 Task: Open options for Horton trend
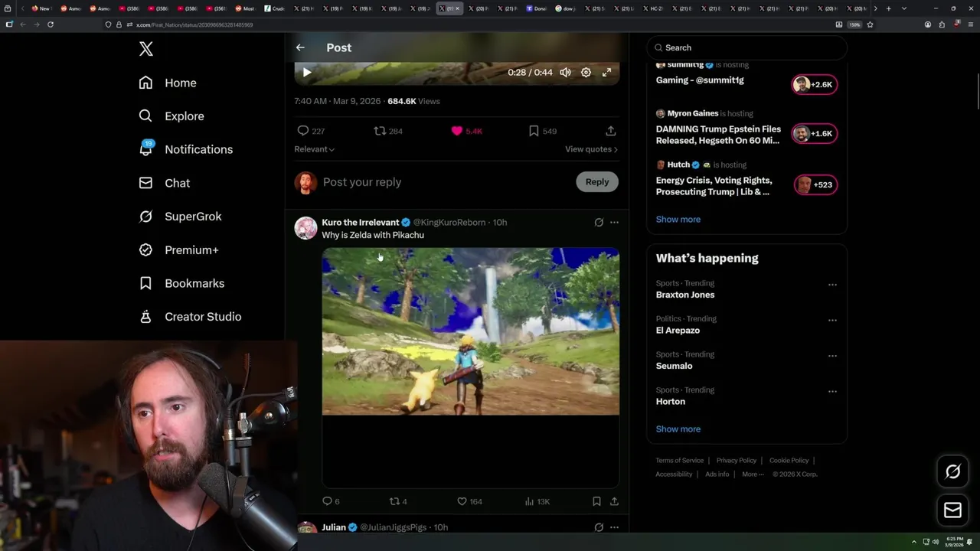click(x=832, y=391)
